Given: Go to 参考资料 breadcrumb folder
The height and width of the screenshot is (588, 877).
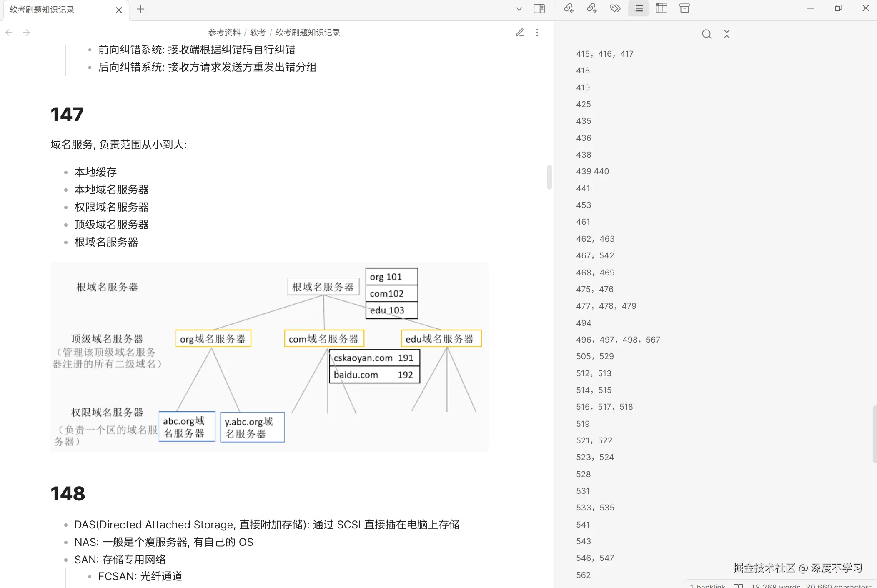Looking at the screenshot, I should [224, 33].
